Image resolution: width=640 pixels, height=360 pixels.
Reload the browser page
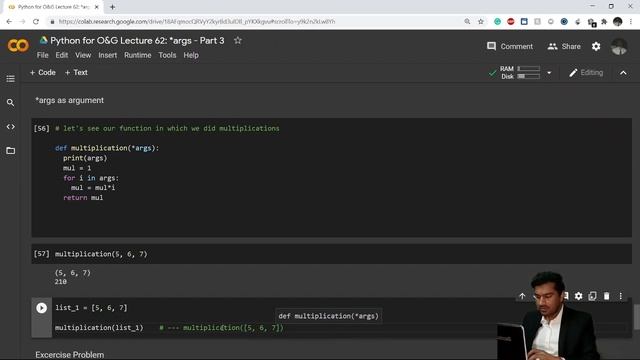pyautogui.click(x=36, y=22)
